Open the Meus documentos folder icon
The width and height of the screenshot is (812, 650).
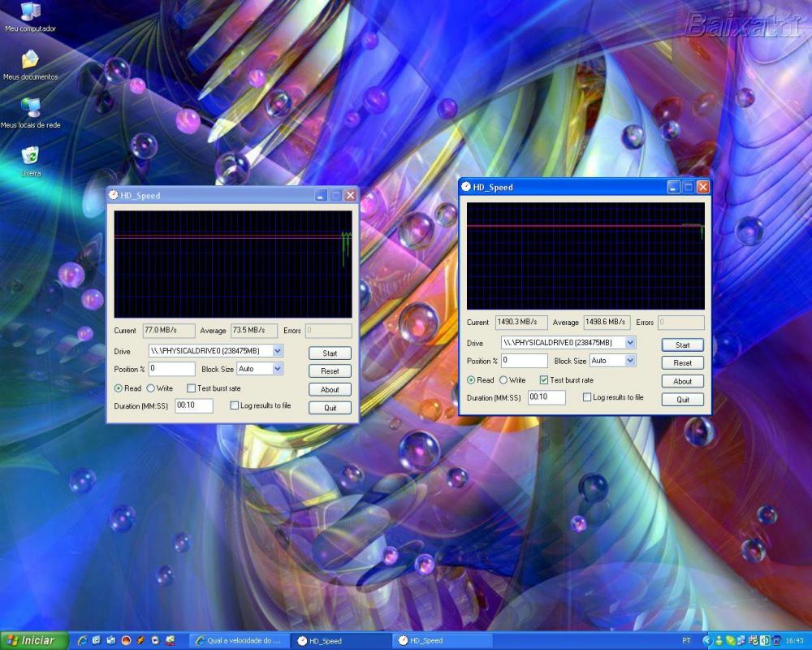[x=30, y=60]
